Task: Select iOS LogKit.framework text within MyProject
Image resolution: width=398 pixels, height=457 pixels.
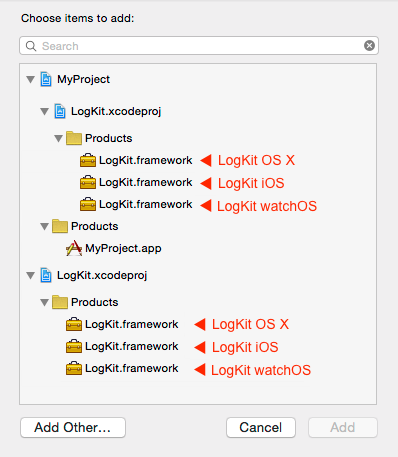Action: [146, 182]
